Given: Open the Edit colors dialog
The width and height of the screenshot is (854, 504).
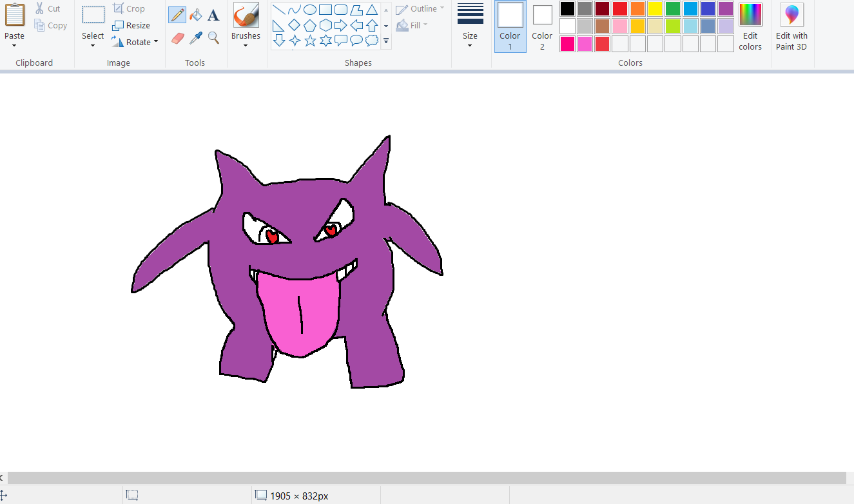Looking at the screenshot, I should point(750,26).
